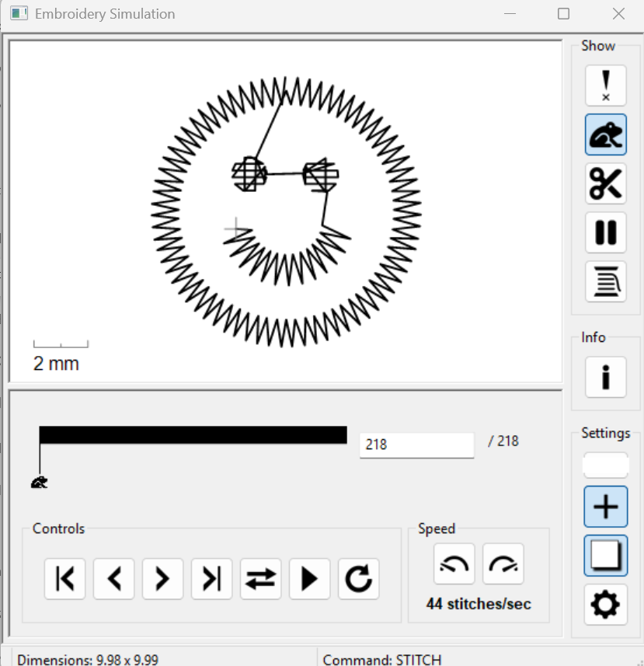Restart the simulation animation
The image size is (644, 666).
point(358,578)
